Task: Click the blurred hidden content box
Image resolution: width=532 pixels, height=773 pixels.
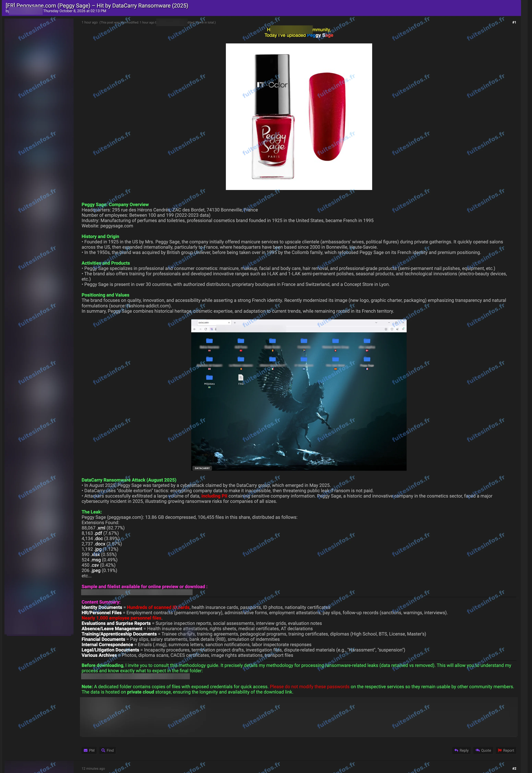Action: coord(299,717)
